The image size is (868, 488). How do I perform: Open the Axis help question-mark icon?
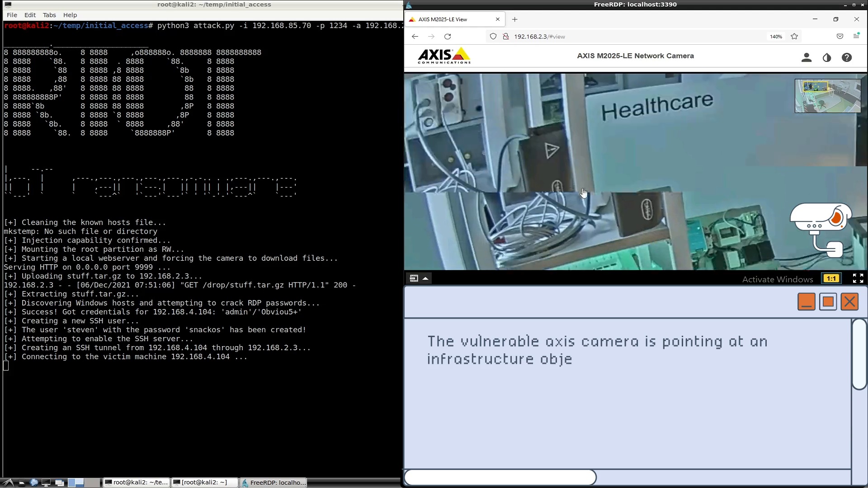point(847,57)
